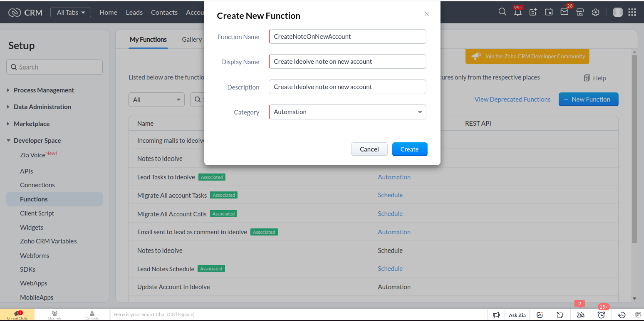The width and height of the screenshot is (644, 321).
Task: Click the Display Name input field
Action: [347, 61]
